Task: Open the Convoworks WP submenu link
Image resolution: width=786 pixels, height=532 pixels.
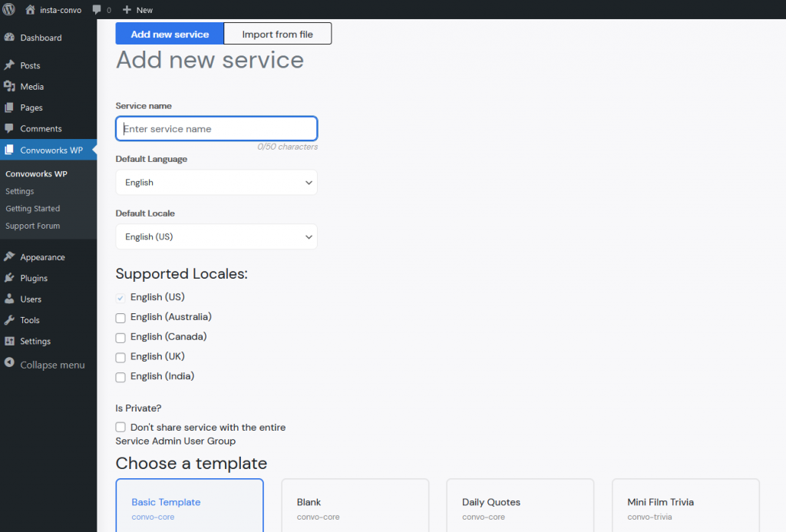Action: [36, 174]
